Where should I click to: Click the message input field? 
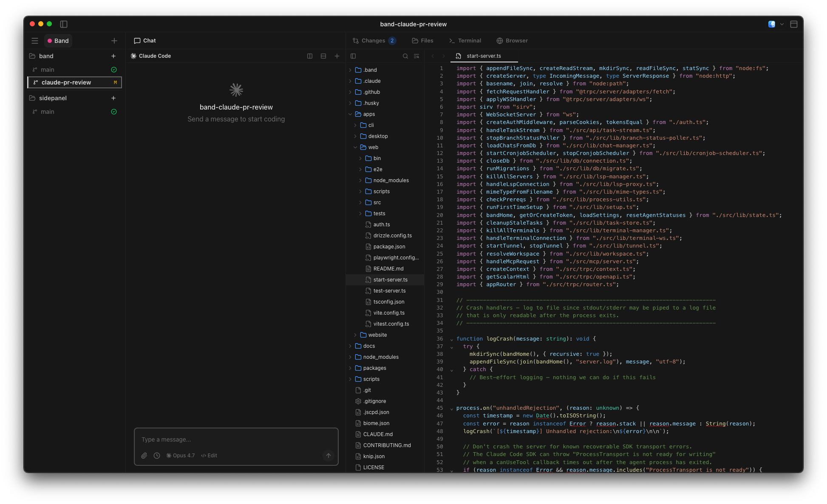pos(236,439)
